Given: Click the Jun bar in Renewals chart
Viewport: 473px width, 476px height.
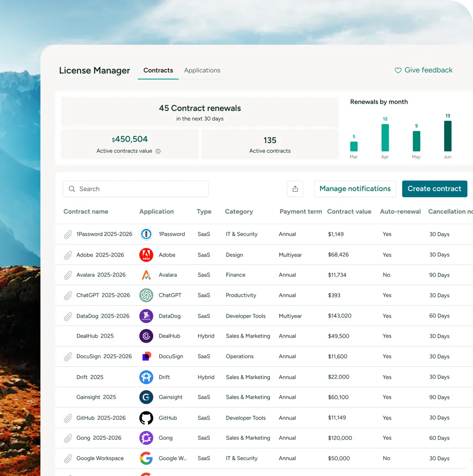Looking at the screenshot, I should (x=448, y=136).
